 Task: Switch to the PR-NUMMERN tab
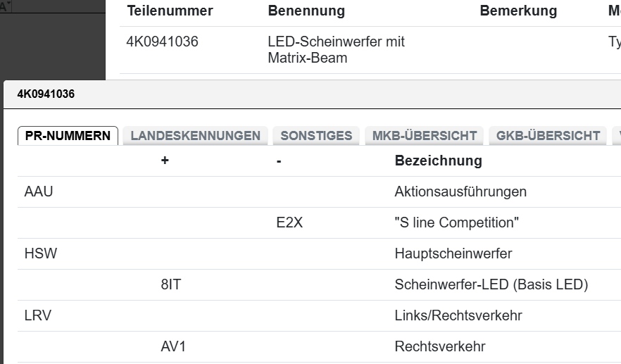[x=68, y=136]
